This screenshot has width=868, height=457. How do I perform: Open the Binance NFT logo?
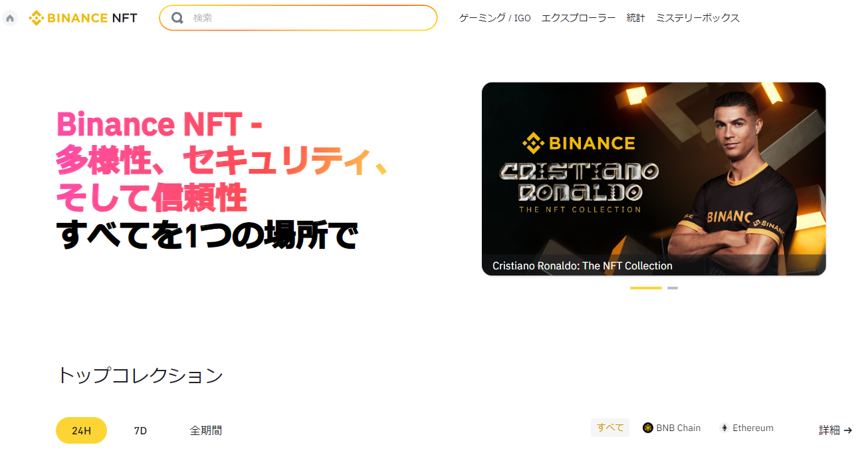pyautogui.click(x=83, y=18)
